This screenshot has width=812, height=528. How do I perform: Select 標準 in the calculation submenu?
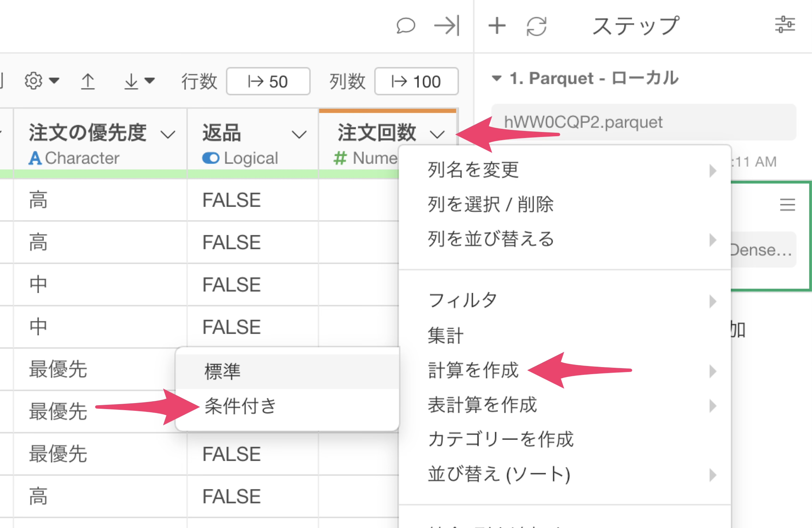(287, 371)
